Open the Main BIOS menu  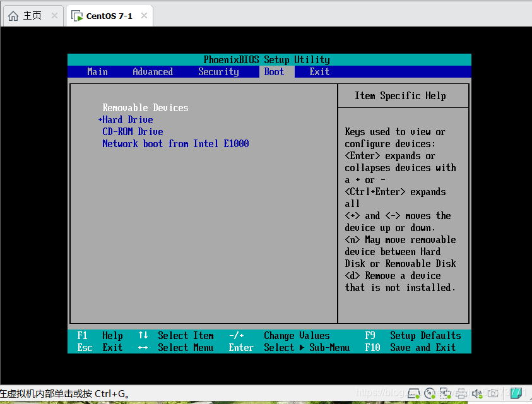coord(97,71)
